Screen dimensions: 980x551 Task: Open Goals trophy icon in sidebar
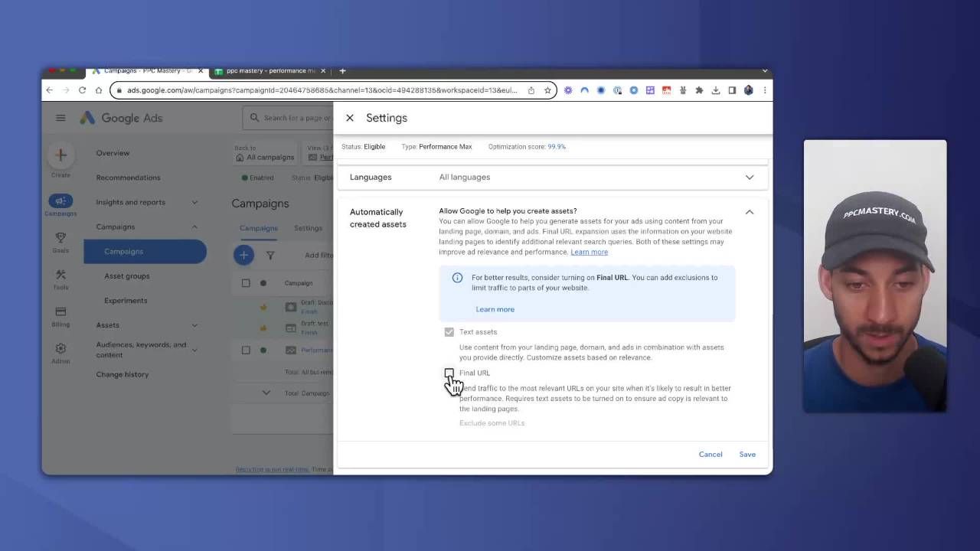60,239
